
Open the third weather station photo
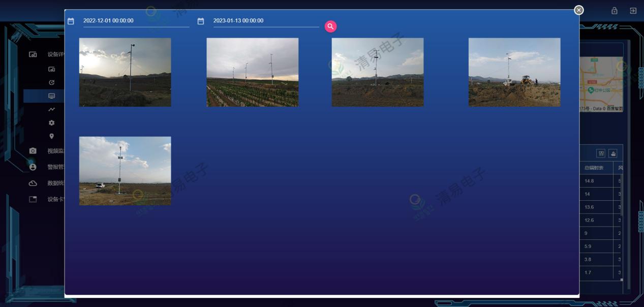(377, 72)
